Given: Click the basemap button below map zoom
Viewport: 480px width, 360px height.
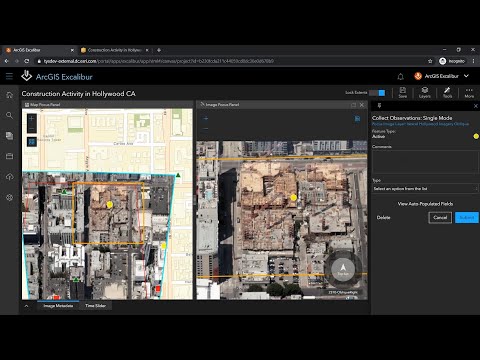Looking at the screenshot, I should 32,142.
